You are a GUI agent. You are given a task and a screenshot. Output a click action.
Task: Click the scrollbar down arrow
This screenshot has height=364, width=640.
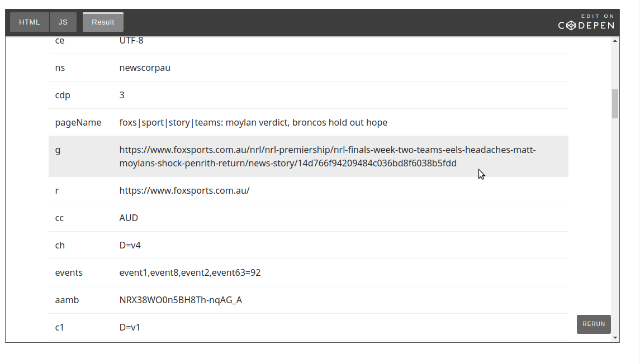pos(615,338)
